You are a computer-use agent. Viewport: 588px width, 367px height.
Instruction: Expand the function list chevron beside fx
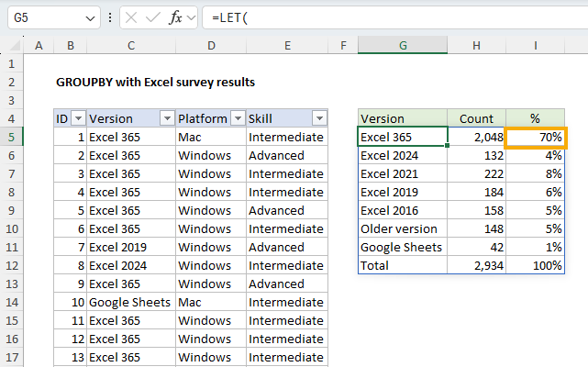coord(191,17)
